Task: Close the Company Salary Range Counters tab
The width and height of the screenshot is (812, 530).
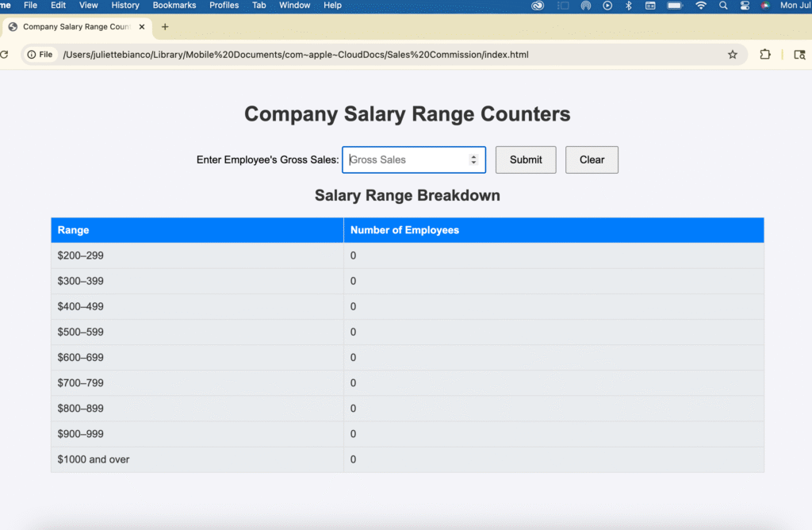Action: point(142,27)
